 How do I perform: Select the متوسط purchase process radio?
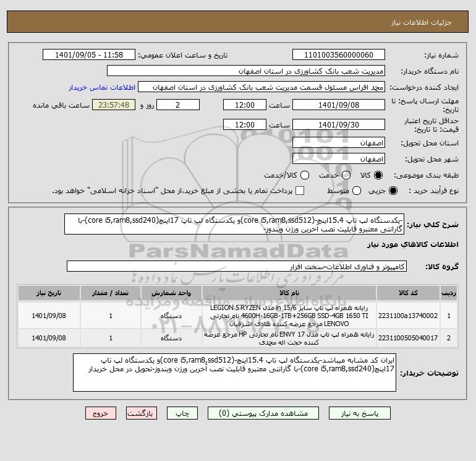pyautogui.click(x=357, y=191)
